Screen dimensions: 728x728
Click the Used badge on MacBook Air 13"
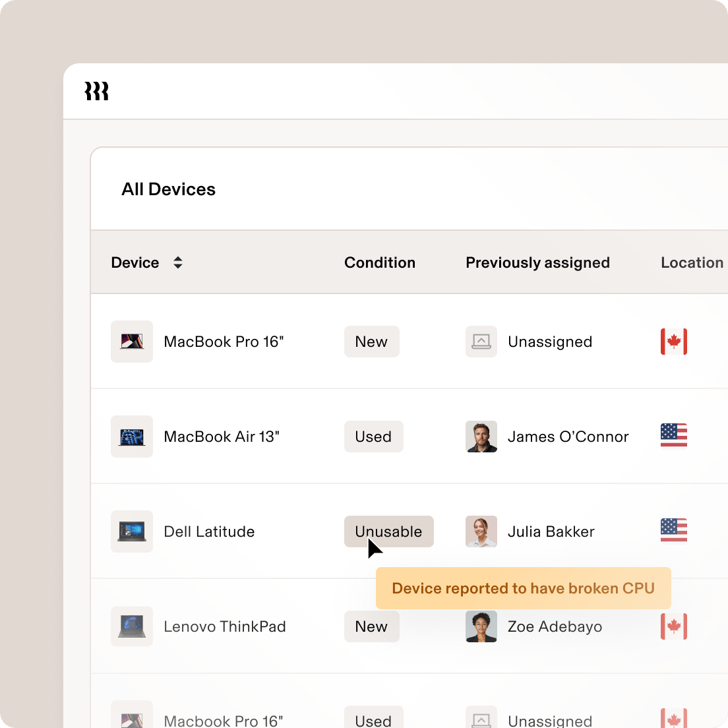coord(373,437)
